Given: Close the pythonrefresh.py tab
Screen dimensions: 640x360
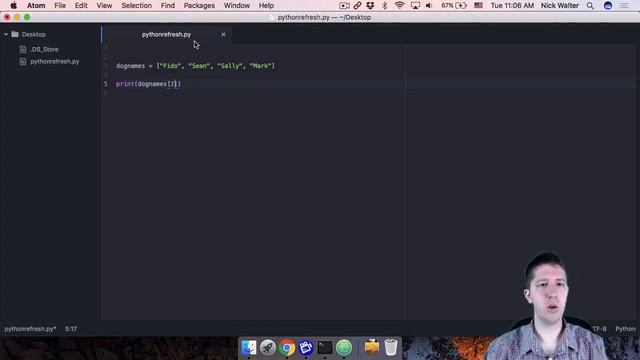Looking at the screenshot, I should [x=223, y=35].
